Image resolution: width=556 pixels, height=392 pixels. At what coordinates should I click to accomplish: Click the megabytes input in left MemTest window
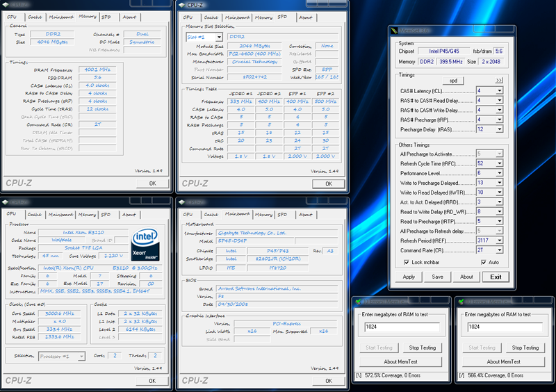point(402,327)
